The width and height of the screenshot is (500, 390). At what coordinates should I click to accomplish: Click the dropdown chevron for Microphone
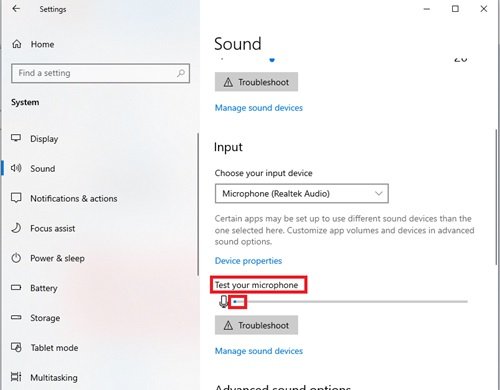pos(378,193)
